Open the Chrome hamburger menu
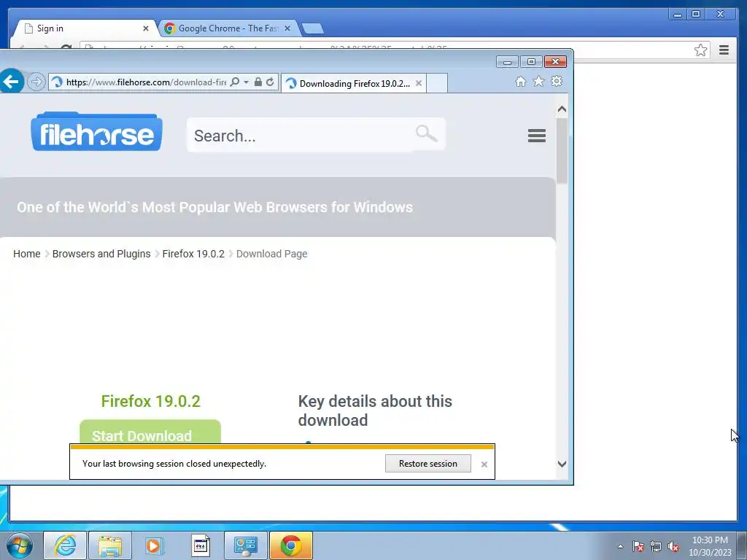 [x=724, y=50]
